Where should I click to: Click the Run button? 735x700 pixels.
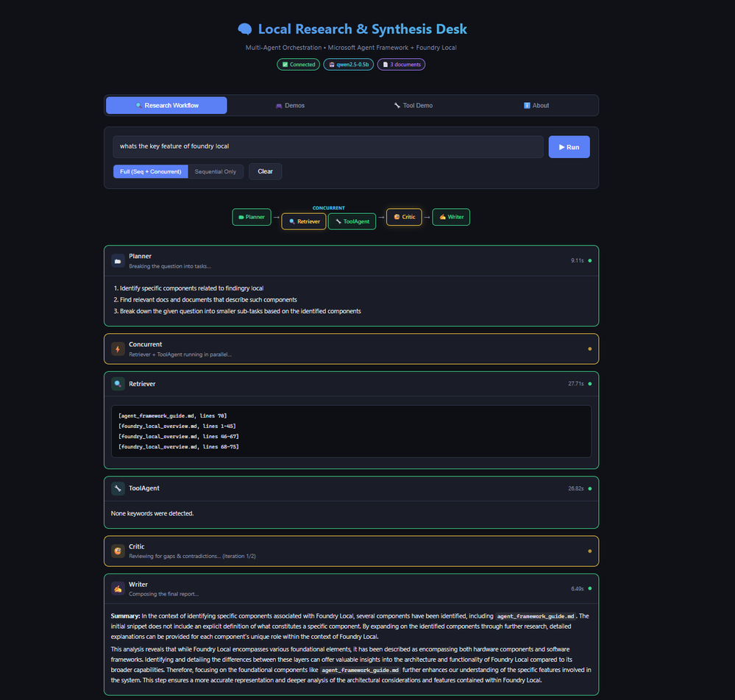click(569, 147)
